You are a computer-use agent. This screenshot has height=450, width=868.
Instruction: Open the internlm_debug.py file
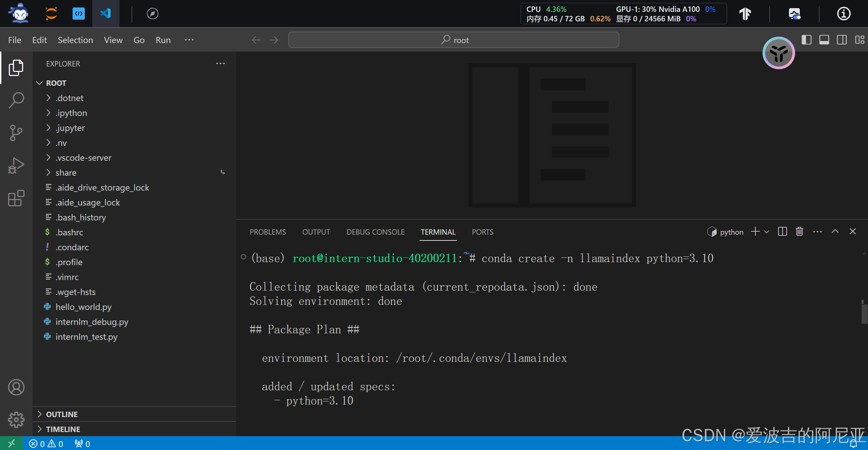click(92, 322)
